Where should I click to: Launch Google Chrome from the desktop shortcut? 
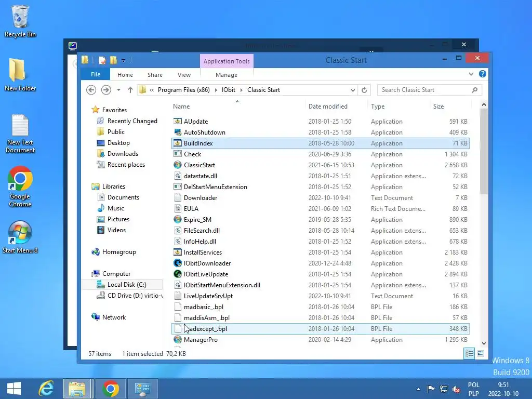pos(20,187)
